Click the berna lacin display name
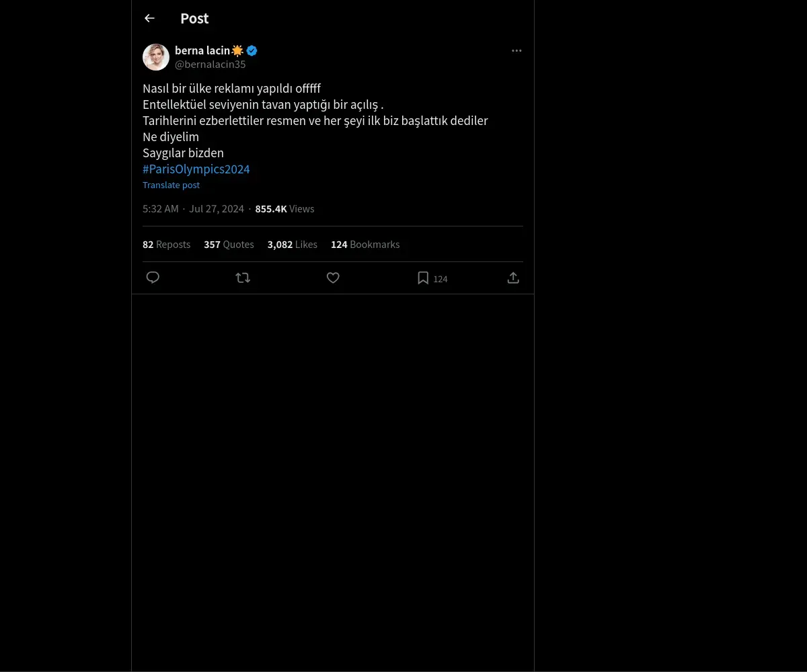Image resolution: width=807 pixels, height=672 pixels. coord(202,50)
